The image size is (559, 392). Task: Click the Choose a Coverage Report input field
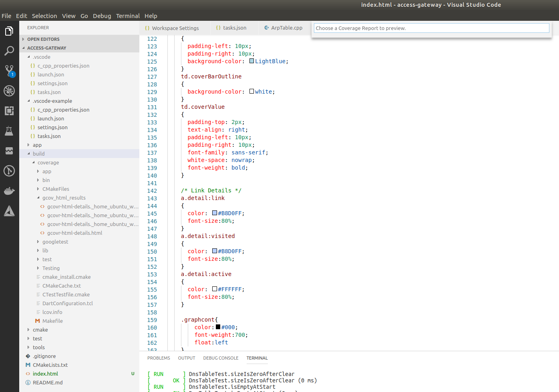point(431,28)
